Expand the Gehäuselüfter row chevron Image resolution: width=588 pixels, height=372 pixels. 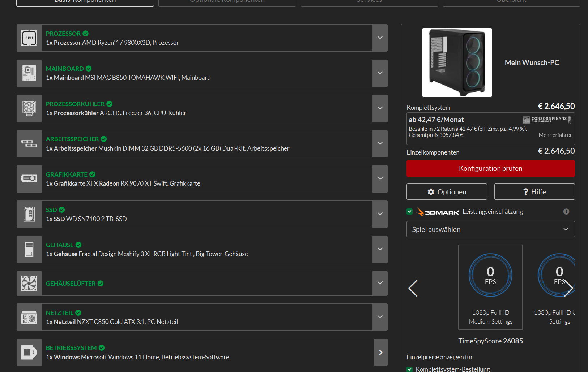[380, 284]
